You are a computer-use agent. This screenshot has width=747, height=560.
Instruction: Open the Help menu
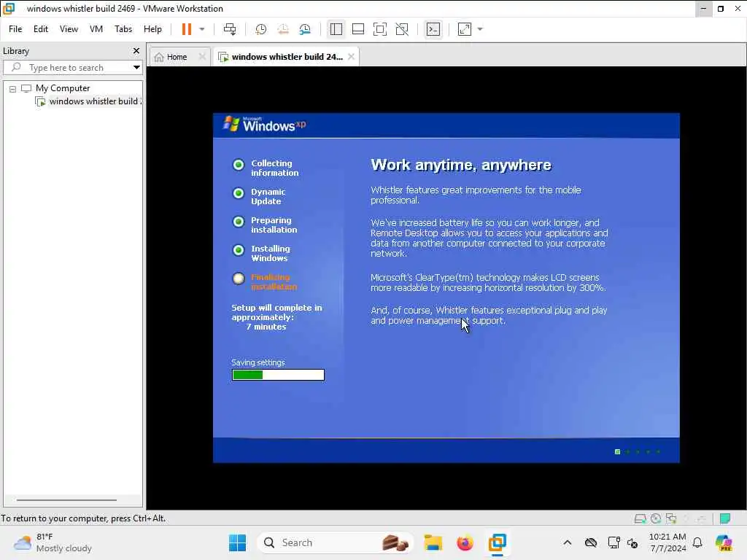tap(152, 29)
